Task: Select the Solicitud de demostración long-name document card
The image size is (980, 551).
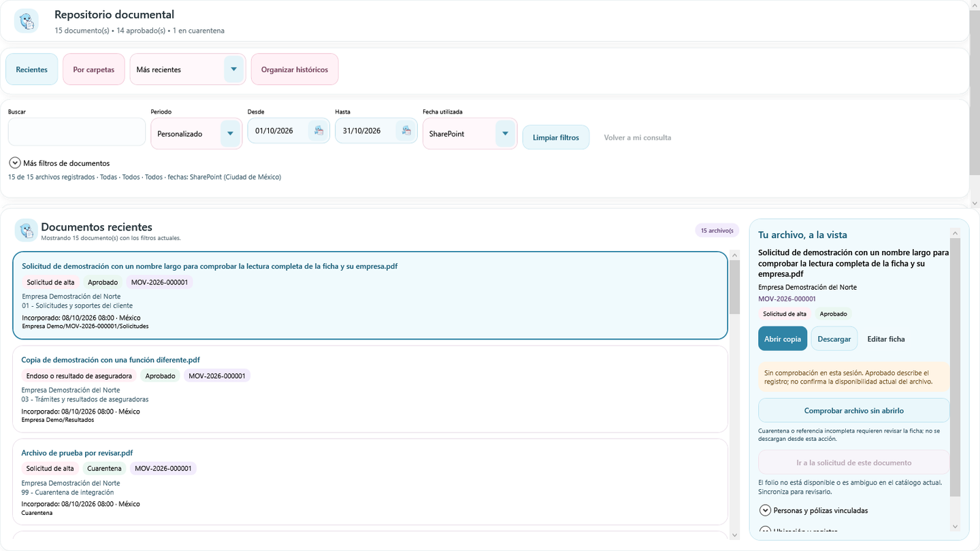Action: pos(370,296)
